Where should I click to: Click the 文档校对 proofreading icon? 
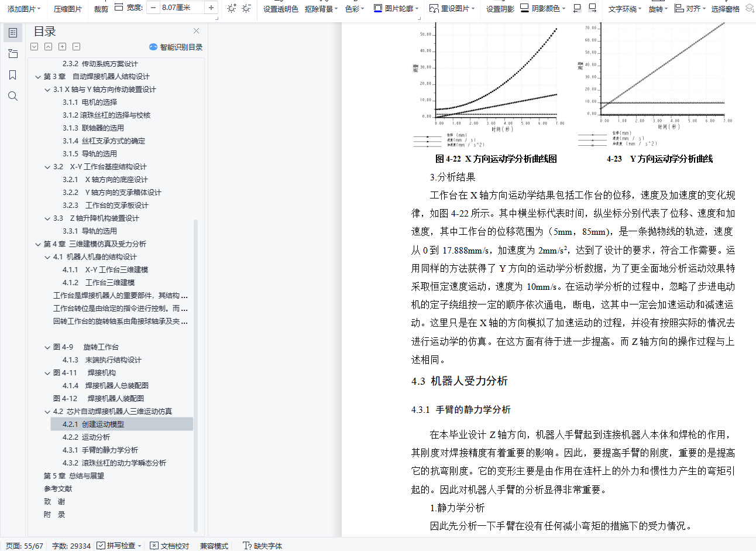[x=154, y=546]
